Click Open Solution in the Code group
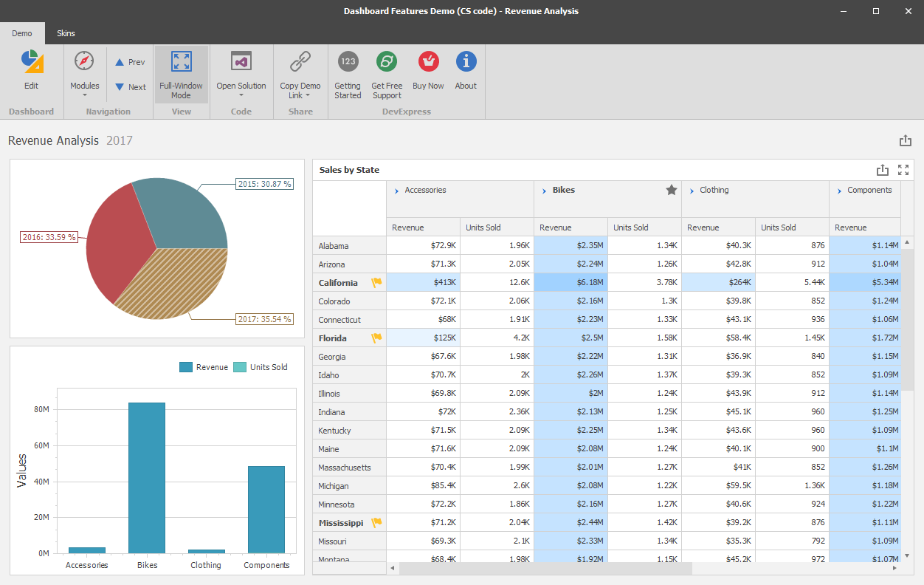Screen dimensions: 924x585 click(x=241, y=62)
